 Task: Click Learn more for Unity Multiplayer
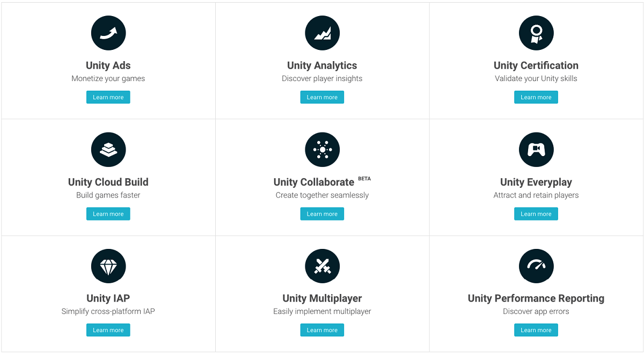(x=322, y=330)
